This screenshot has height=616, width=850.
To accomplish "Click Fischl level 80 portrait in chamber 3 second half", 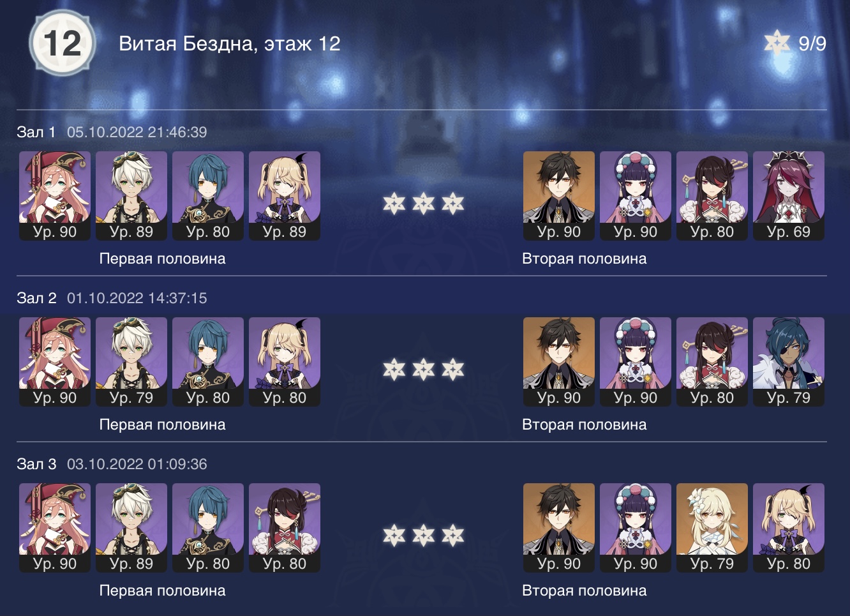I will (x=789, y=528).
